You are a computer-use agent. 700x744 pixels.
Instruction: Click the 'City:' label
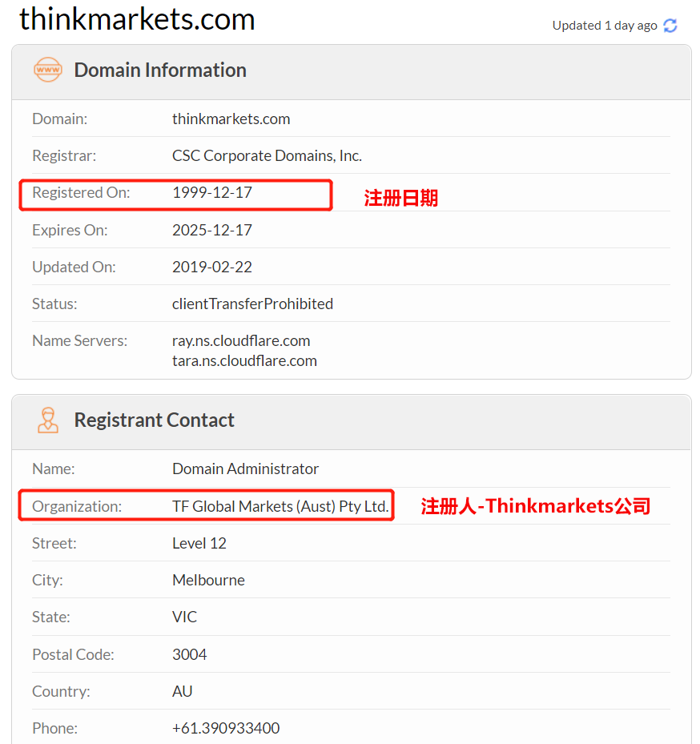(47, 580)
